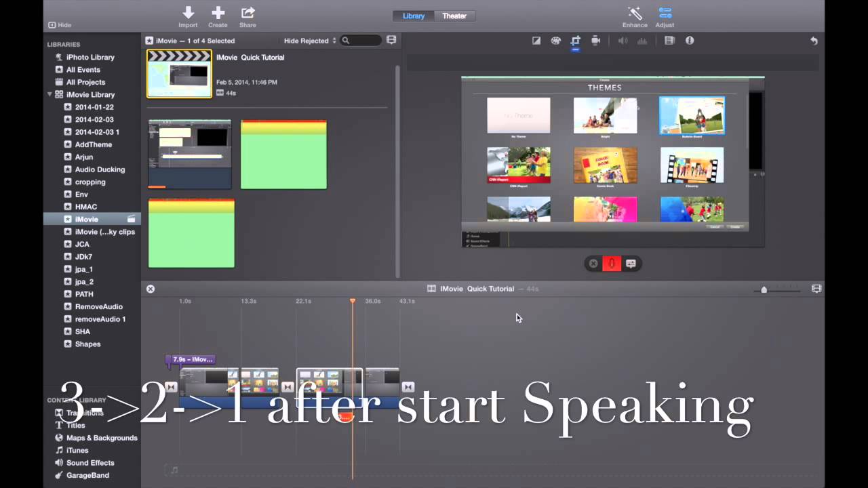Switch to the Library view

[x=414, y=16]
